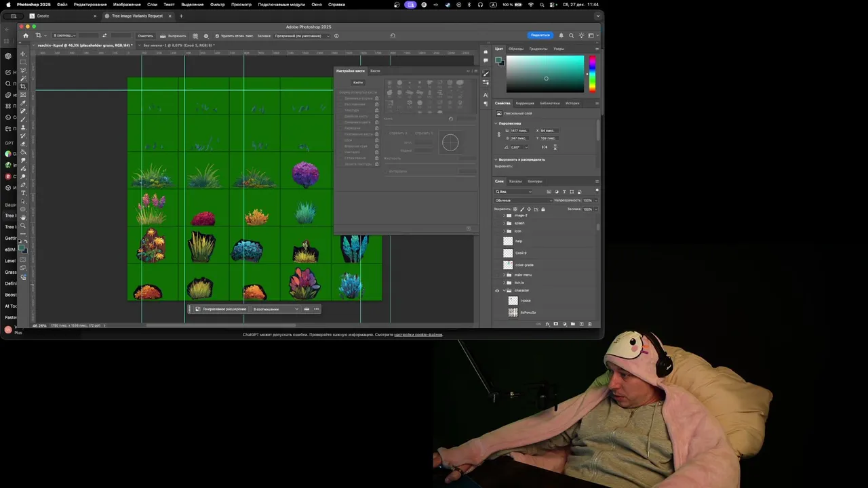This screenshot has width=868, height=488.
Task: Click the vertical hue slider strip
Action: tap(592, 73)
